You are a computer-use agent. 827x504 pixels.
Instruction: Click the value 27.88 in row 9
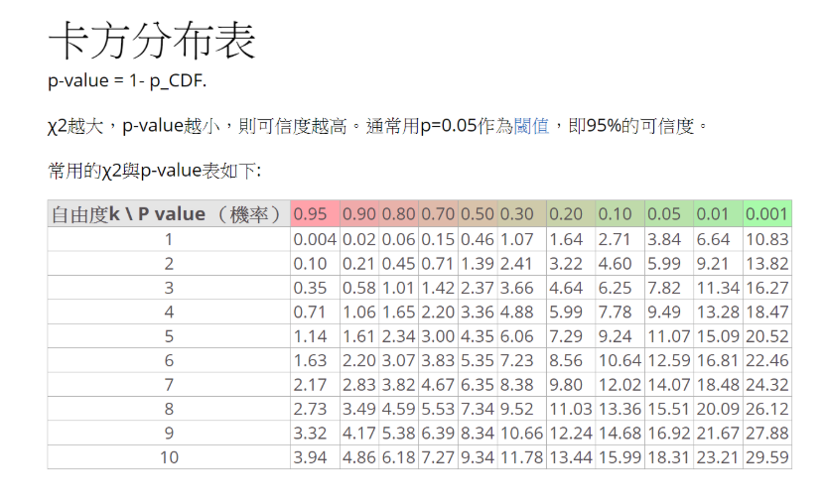coord(766,434)
